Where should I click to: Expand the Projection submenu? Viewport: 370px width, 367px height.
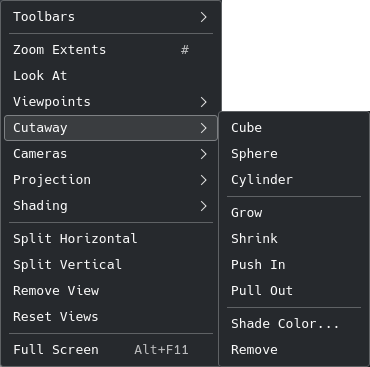(x=111, y=180)
